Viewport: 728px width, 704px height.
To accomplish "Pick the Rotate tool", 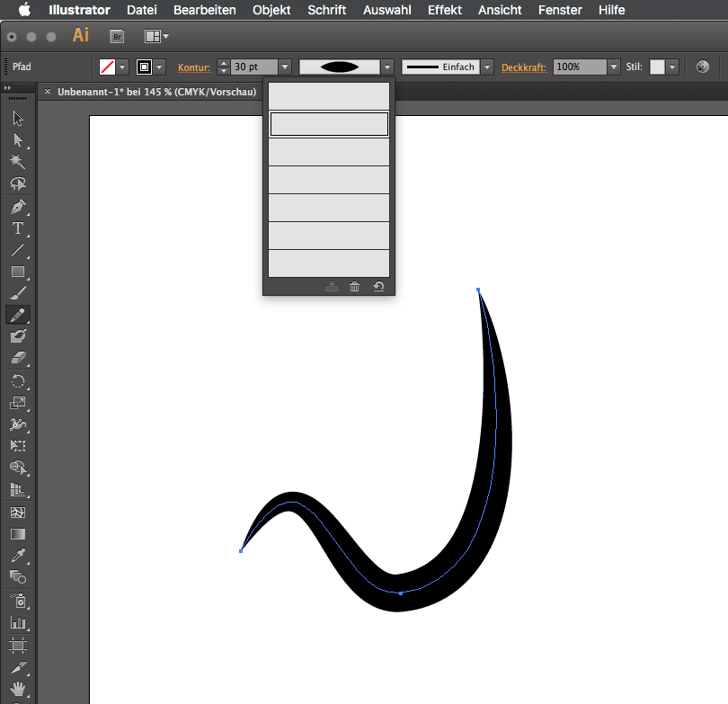I will pos(18,381).
